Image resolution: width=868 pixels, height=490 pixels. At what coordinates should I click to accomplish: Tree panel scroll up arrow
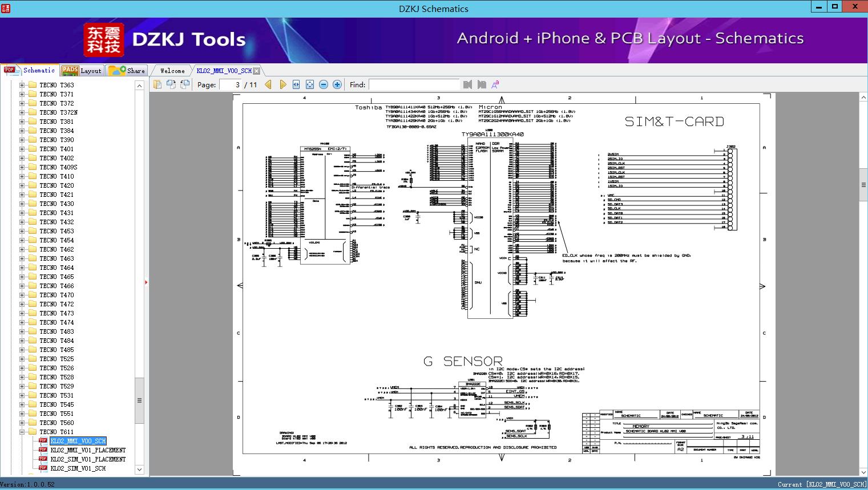(139, 86)
